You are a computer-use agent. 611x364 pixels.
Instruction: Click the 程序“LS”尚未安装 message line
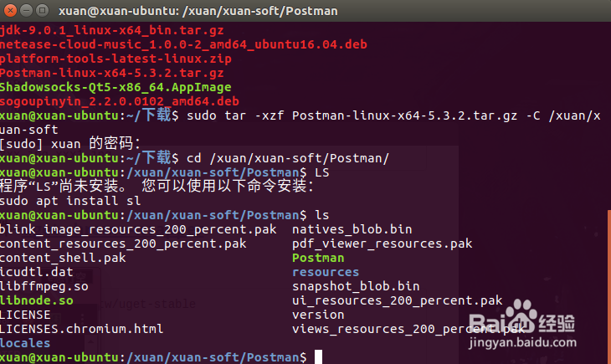[157, 187]
